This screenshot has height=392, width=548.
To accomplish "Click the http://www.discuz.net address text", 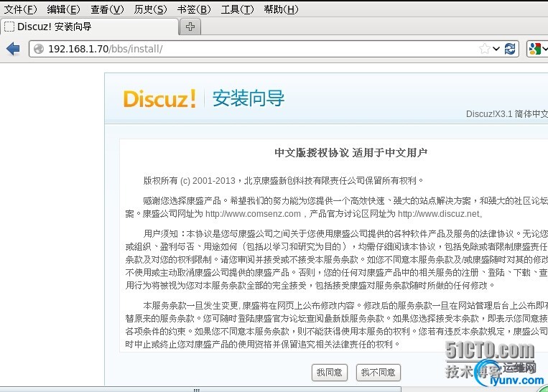I will (439, 214).
